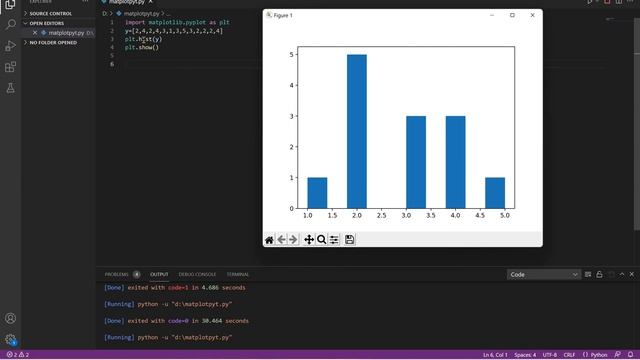The width and height of the screenshot is (640, 360).
Task: Reset plot view with Home button
Action: pos(269,240)
